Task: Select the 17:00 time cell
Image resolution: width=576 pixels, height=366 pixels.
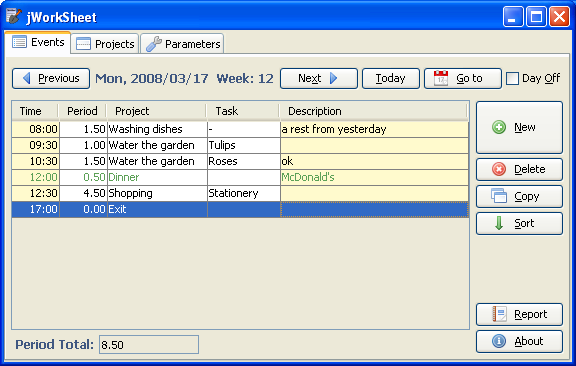Action: pos(36,209)
